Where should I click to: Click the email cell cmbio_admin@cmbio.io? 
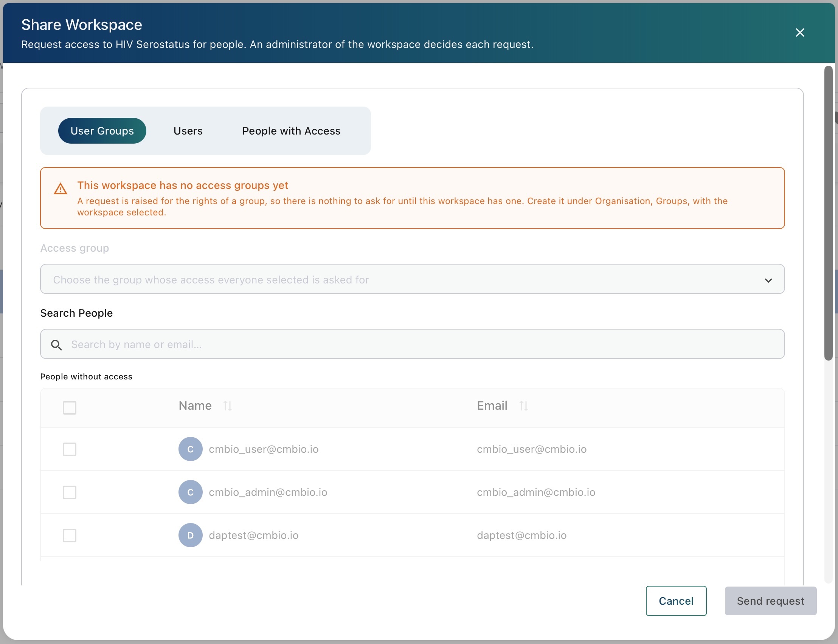pyautogui.click(x=536, y=492)
